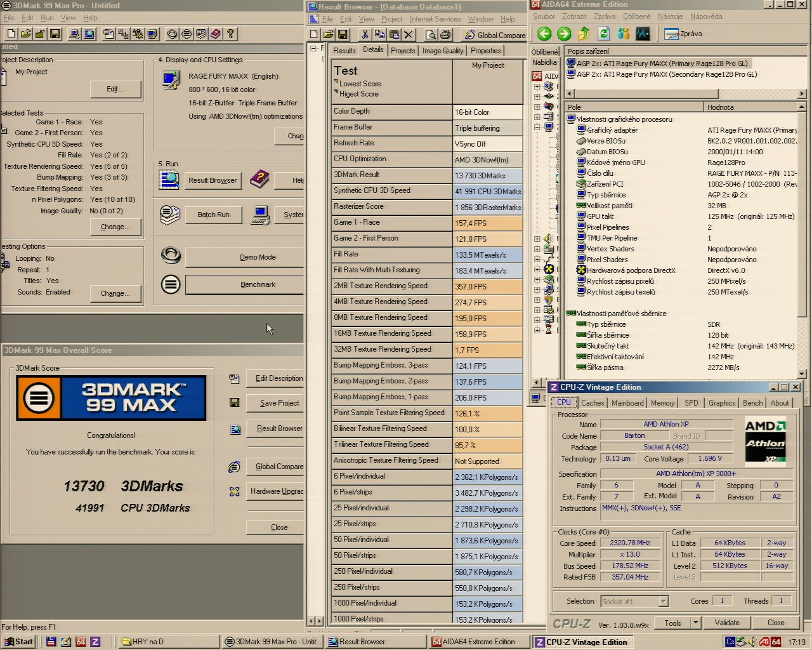The width and height of the screenshot is (812, 650).
Task: Click Refresh icon in AIDA64 toolbar
Action: [x=603, y=34]
